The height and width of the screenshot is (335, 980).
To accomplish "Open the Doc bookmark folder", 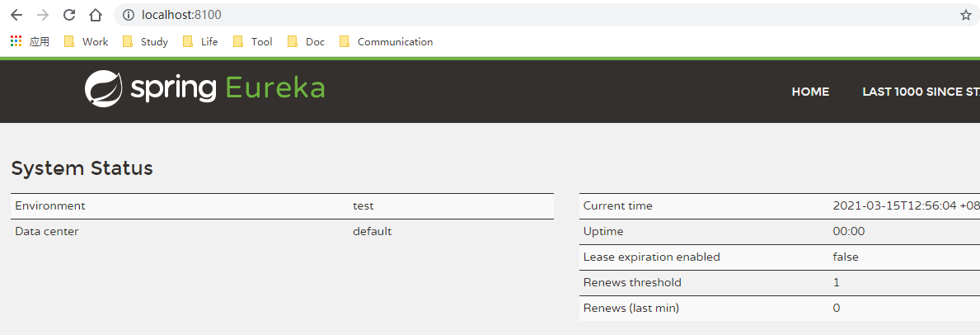I will (x=307, y=42).
